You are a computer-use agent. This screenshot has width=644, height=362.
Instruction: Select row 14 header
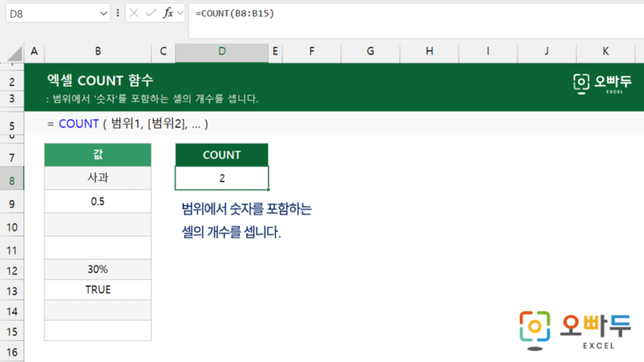pos(12,311)
